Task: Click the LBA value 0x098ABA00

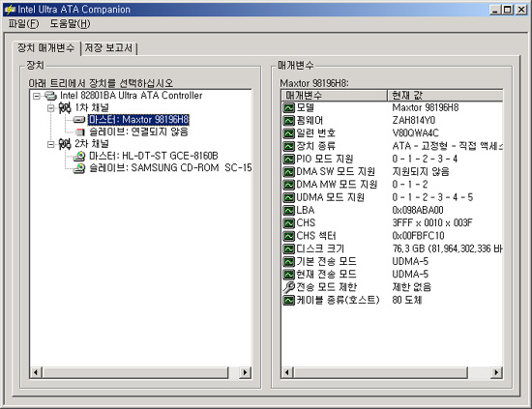Action: point(418,210)
